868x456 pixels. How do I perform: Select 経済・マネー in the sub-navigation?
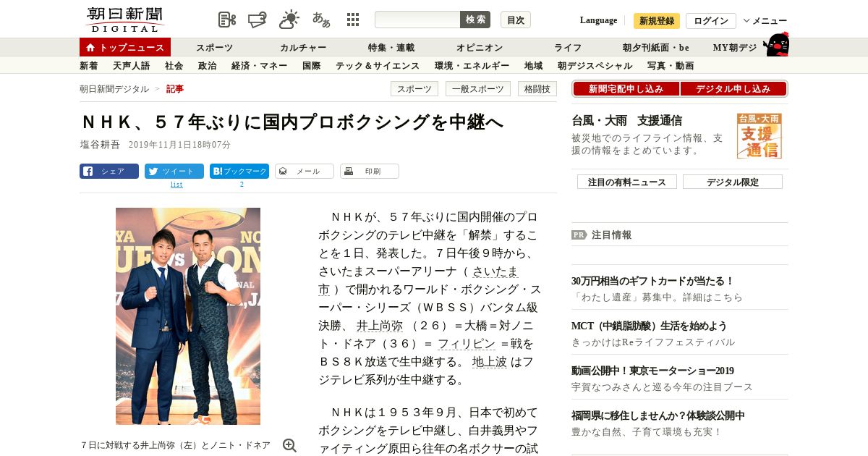(x=259, y=66)
